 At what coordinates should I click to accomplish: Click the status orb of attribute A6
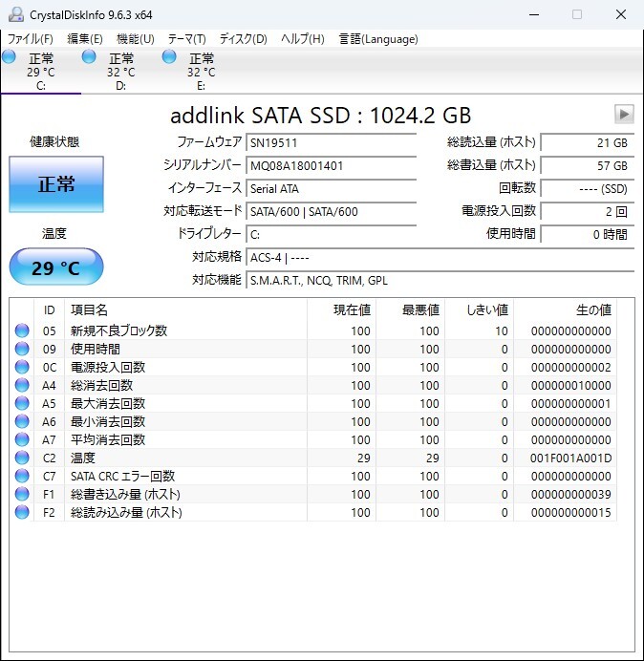pyautogui.click(x=22, y=421)
